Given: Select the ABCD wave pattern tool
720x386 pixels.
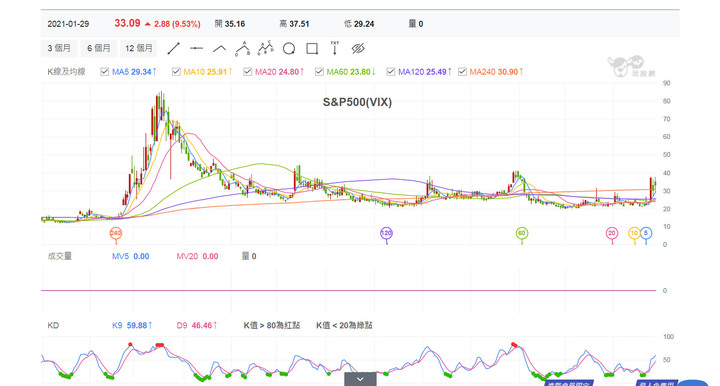Looking at the screenshot, I should coord(266,48).
